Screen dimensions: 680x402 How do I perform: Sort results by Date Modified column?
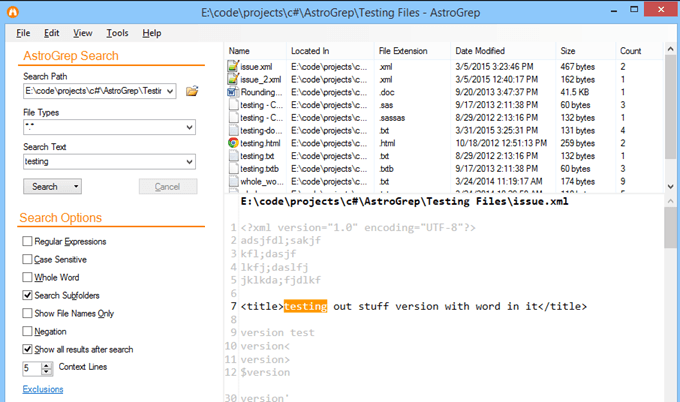503,51
